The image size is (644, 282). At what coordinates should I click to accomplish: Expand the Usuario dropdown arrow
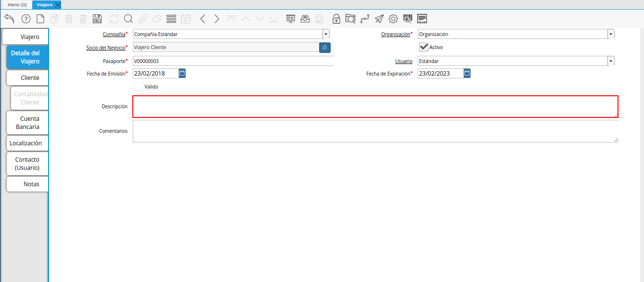[611, 61]
